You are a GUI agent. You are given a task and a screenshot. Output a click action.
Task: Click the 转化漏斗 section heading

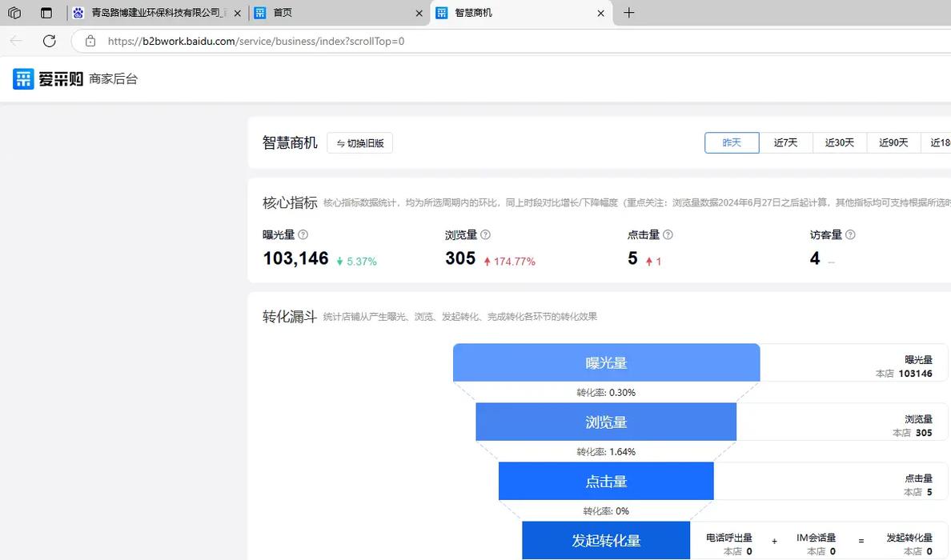point(290,316)
